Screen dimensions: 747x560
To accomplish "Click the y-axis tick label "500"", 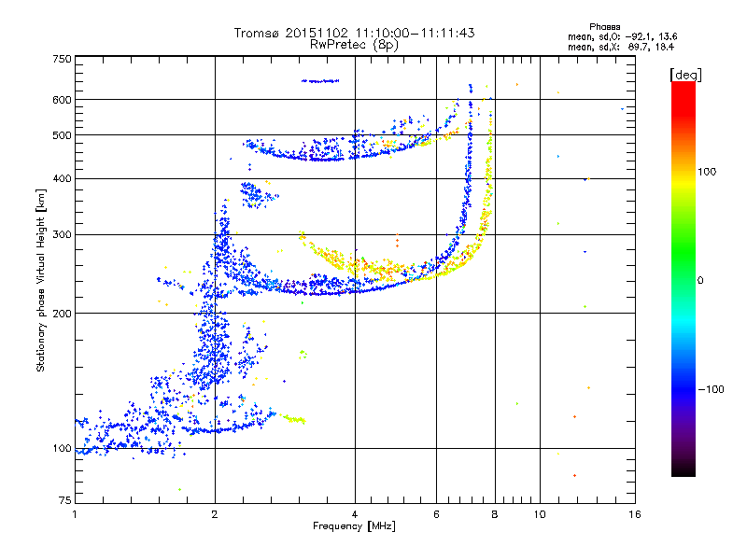I will tap(62, 135).
